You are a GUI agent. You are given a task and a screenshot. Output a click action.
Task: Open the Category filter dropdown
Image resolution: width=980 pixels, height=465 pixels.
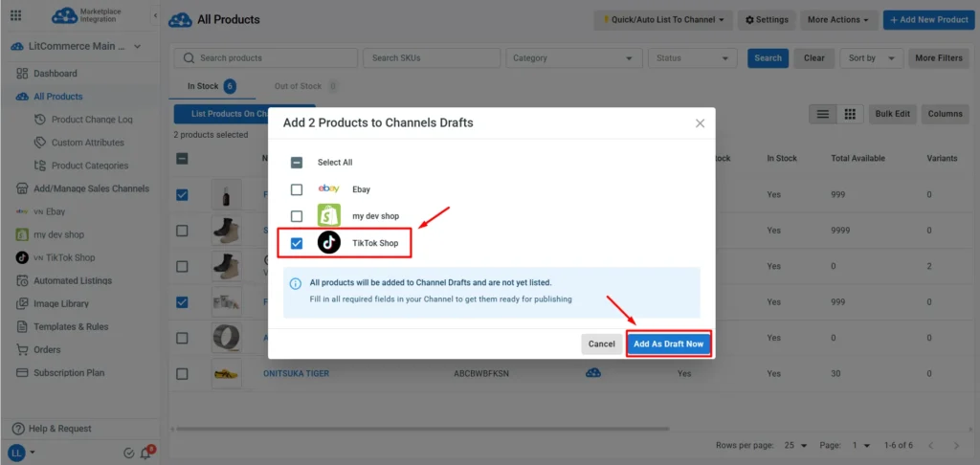[574, 58]
